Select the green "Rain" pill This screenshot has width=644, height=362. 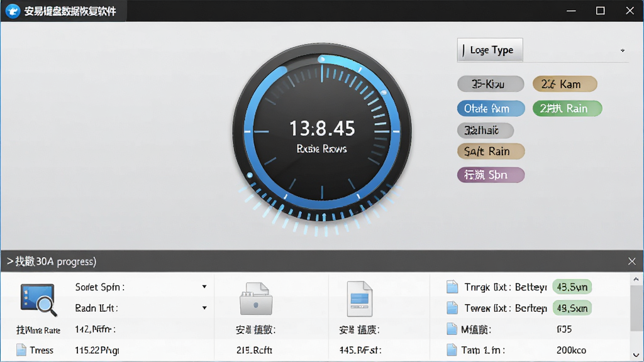click(x=568, y=109)
